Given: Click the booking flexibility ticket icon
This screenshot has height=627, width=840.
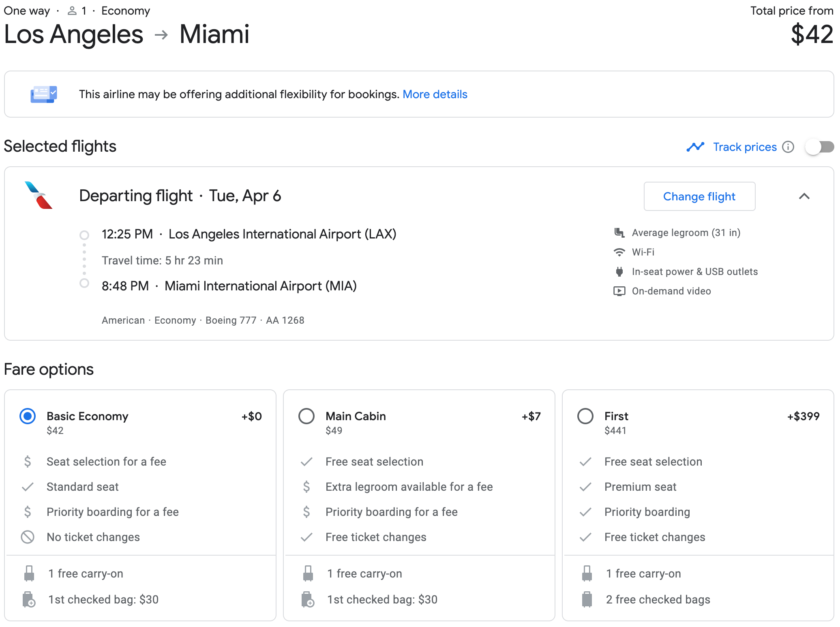Looking at the screenshot, I should pos(44,94).
